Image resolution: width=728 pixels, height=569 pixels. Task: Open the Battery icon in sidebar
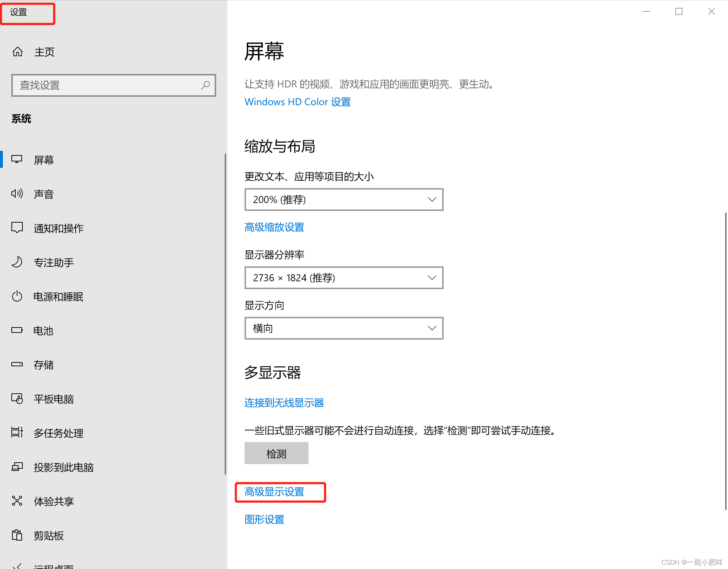point(17,330)
